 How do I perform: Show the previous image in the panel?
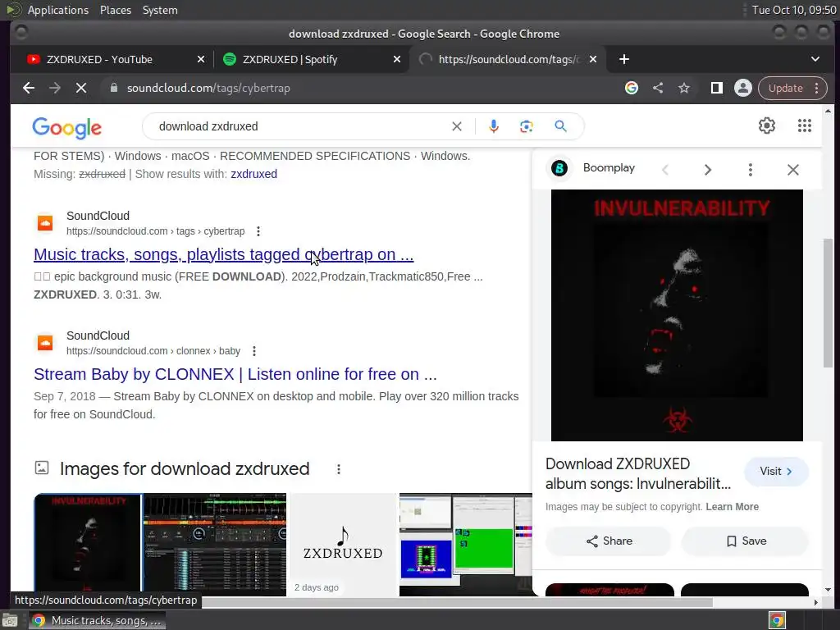665,170
